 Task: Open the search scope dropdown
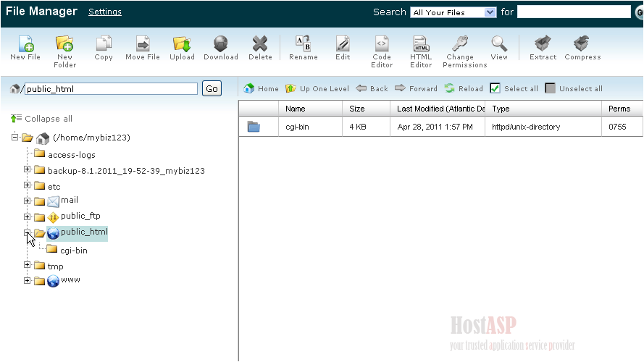tap(453, 12)
